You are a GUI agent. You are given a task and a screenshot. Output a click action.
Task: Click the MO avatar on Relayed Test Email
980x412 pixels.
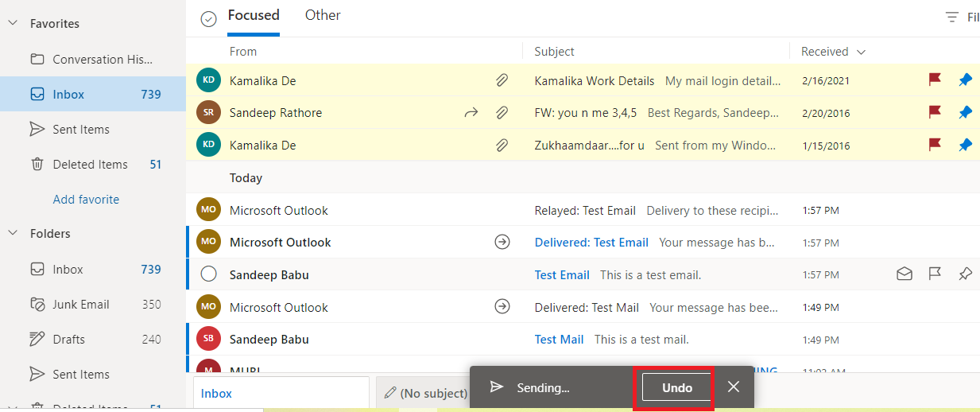(208, 211)
